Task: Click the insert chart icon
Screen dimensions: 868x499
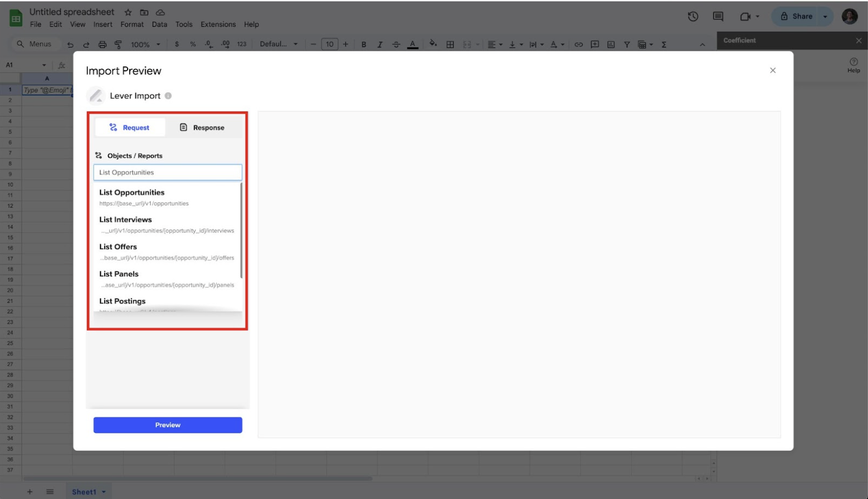Action: 611,45
